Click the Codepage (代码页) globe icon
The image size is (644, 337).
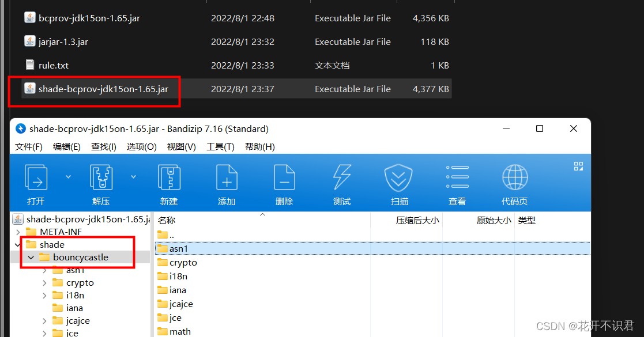pyautogui.click(x=515, y=177)
